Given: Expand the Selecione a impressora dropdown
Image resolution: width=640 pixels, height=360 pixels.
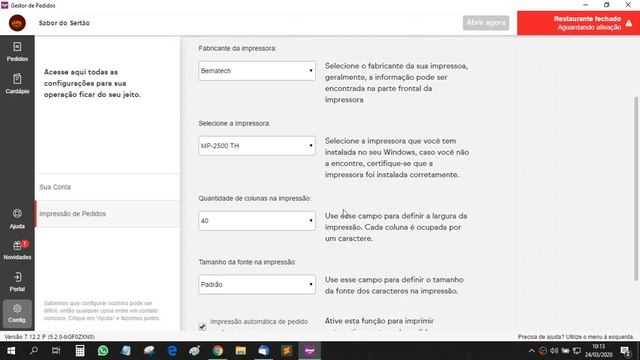Looking at the screenshot, I should click(x=257, y=146).
